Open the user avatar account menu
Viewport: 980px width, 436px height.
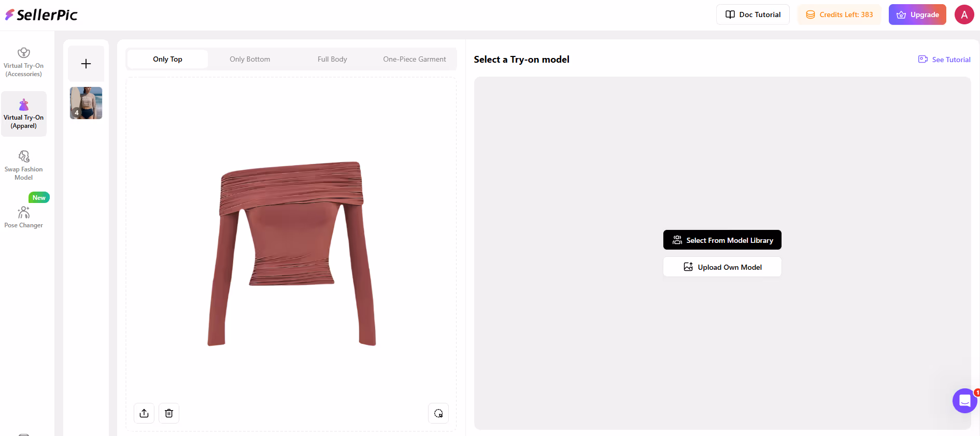coord(964,14)
